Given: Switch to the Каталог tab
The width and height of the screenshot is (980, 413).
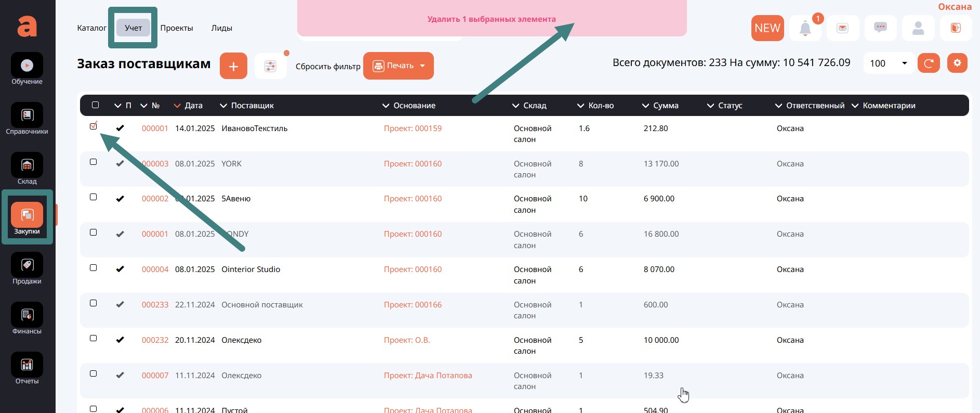Looking at the screenshot, I should [91, 28].
